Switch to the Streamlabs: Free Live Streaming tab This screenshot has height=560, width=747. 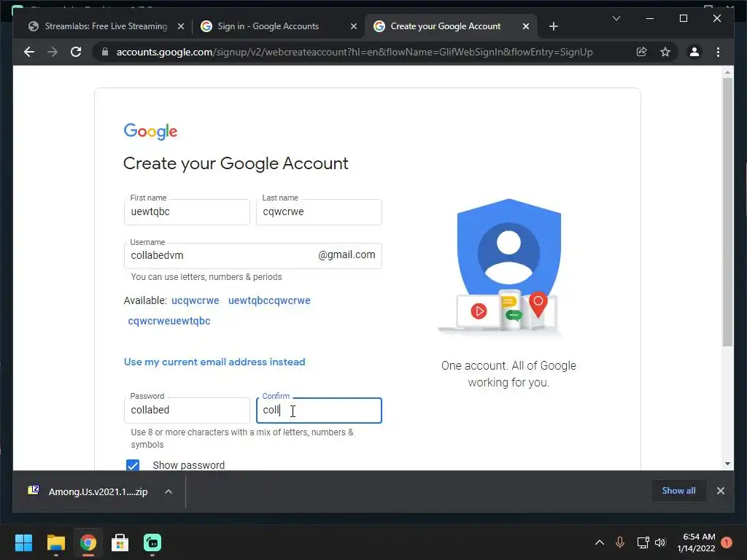coord(105,26)
